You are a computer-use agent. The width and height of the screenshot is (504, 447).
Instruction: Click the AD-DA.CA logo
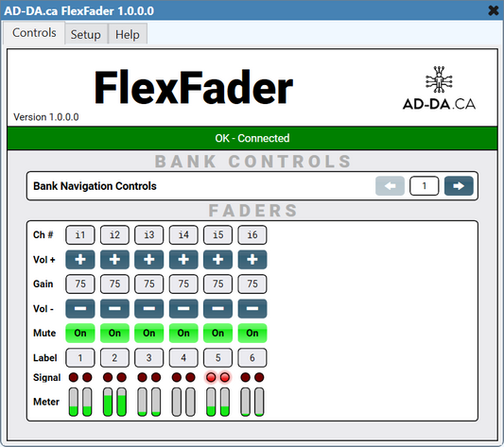pos(439,88)
